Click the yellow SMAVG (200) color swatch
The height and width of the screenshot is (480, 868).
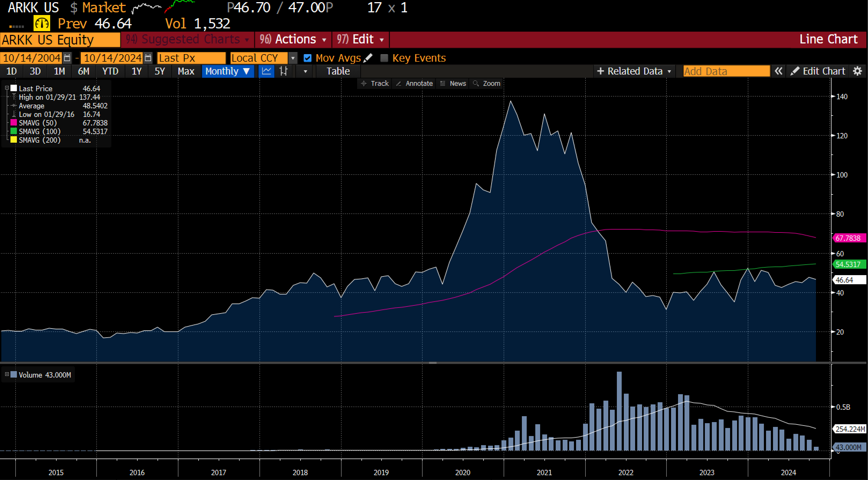click(x=14, y=140)
